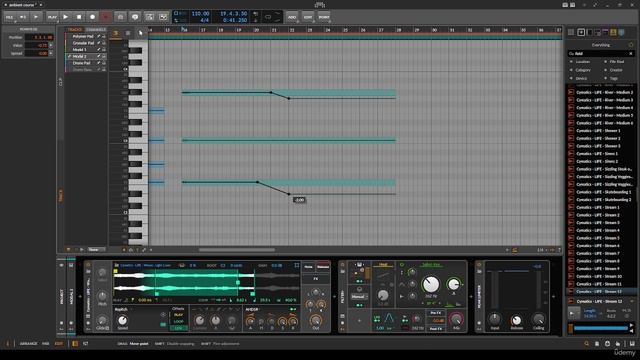Open the sampler FX slot
This screenshot has height=360, width=640.
(316, 278)
